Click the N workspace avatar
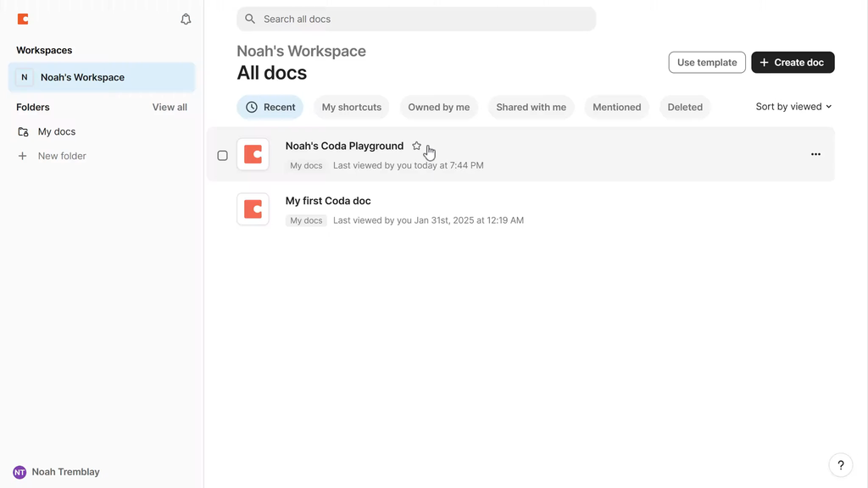Viewport: 868px width, 488px height. [25, 77]
